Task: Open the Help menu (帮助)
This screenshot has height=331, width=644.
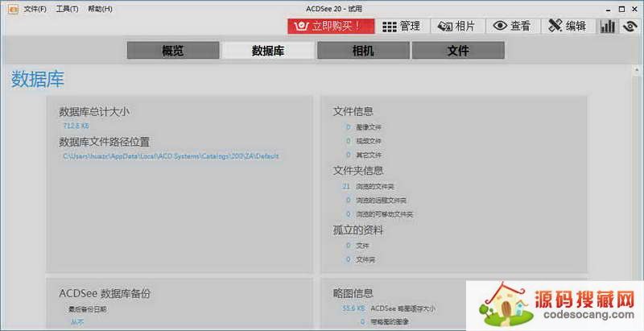Action: [101, 9]
